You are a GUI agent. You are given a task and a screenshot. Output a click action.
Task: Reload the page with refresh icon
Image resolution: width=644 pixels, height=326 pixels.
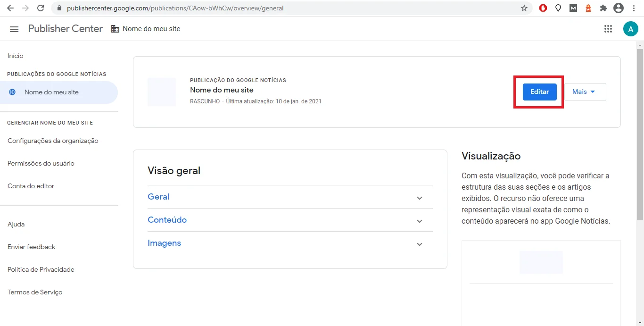click(41, 8)
